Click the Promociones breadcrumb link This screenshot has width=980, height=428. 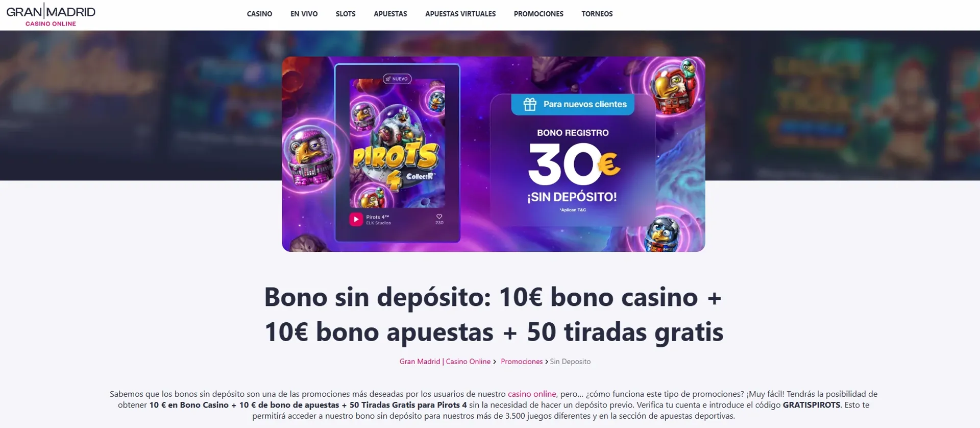(522, 362)
